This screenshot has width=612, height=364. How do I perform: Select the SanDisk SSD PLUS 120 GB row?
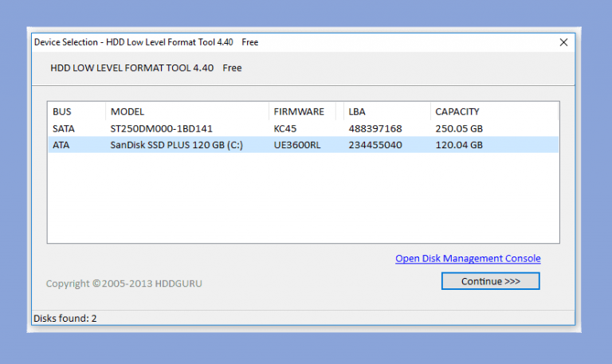[304, 145]
